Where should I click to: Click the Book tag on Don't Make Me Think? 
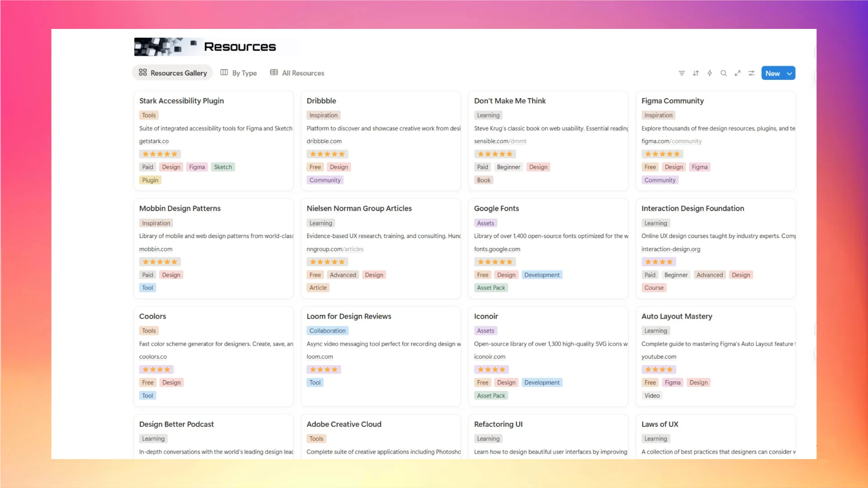484,180
